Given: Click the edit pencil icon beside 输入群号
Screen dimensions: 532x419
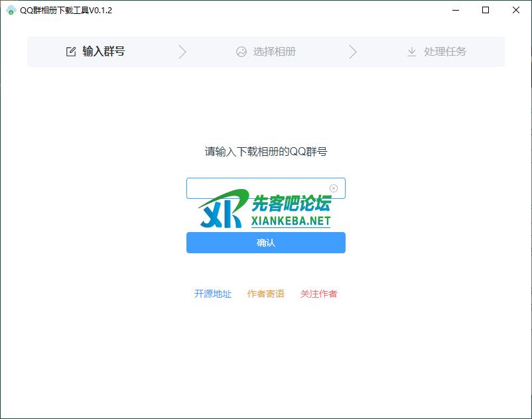Looking at the screenshot, I should tap(71, 52).
